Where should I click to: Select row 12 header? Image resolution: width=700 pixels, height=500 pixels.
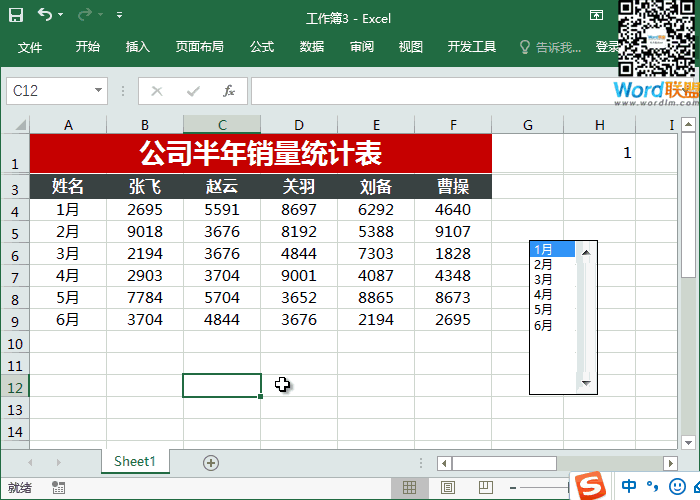click(15, 387)
